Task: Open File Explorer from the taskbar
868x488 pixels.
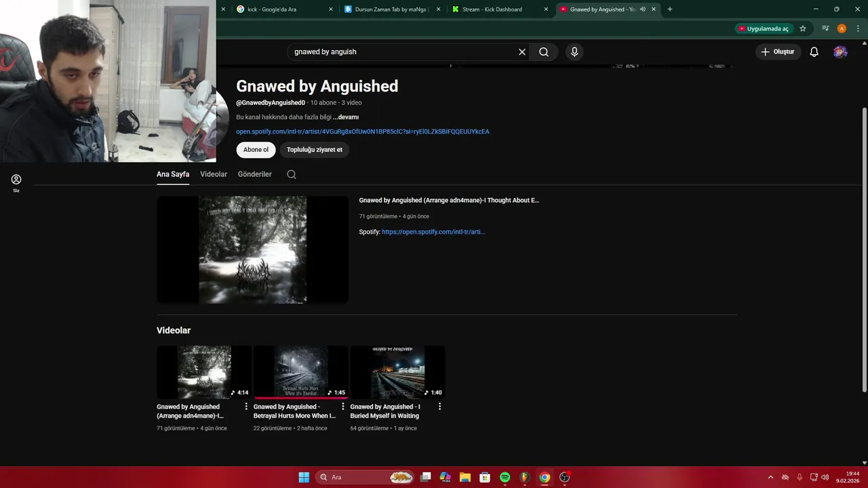Action: point(465,477)
